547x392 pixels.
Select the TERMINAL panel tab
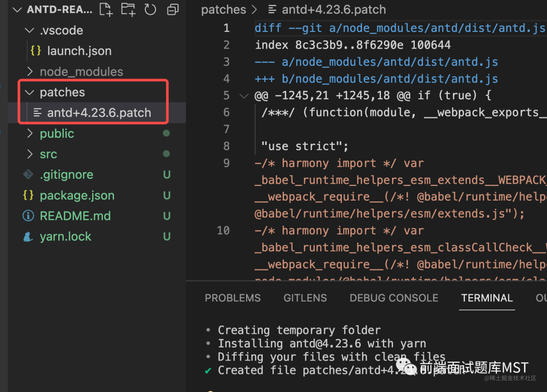(487, 298)
